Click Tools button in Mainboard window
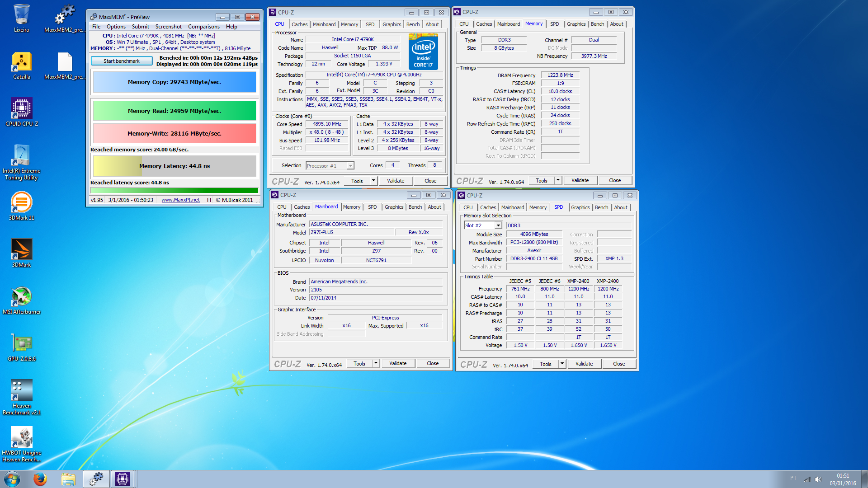This screenshot has width=868, height=488. pyautogui.click(x=359, y=363)
